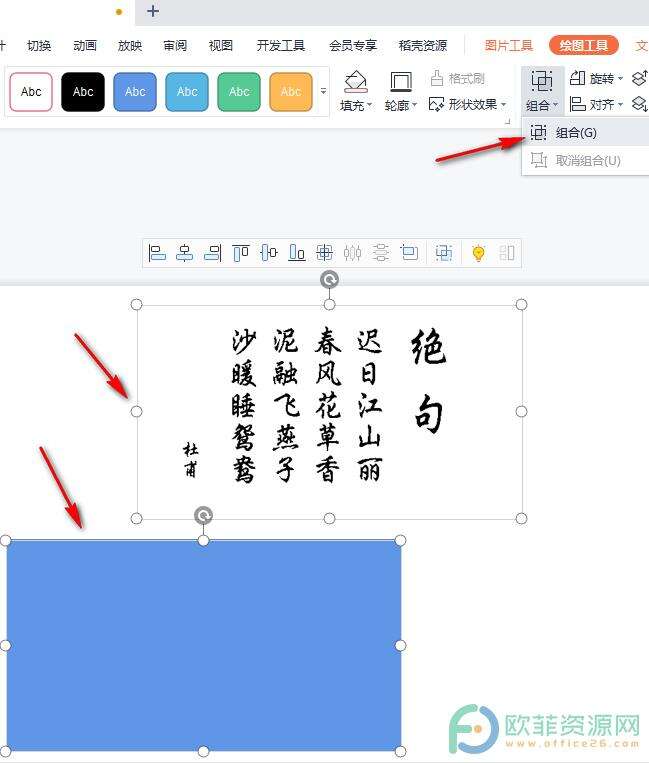Apply the white outlined Abc shape style
The height and width of the screenshot is (763, 649).
[31, 91]
